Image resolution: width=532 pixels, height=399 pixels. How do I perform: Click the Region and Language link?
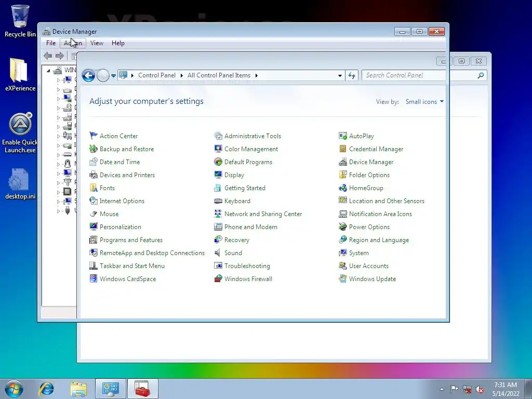[379, 240]
